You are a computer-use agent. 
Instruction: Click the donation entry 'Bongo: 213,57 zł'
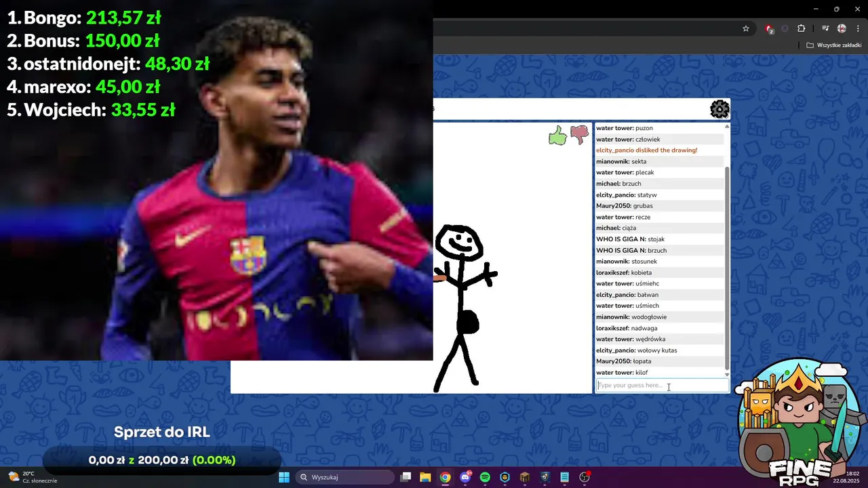point(84,18)
